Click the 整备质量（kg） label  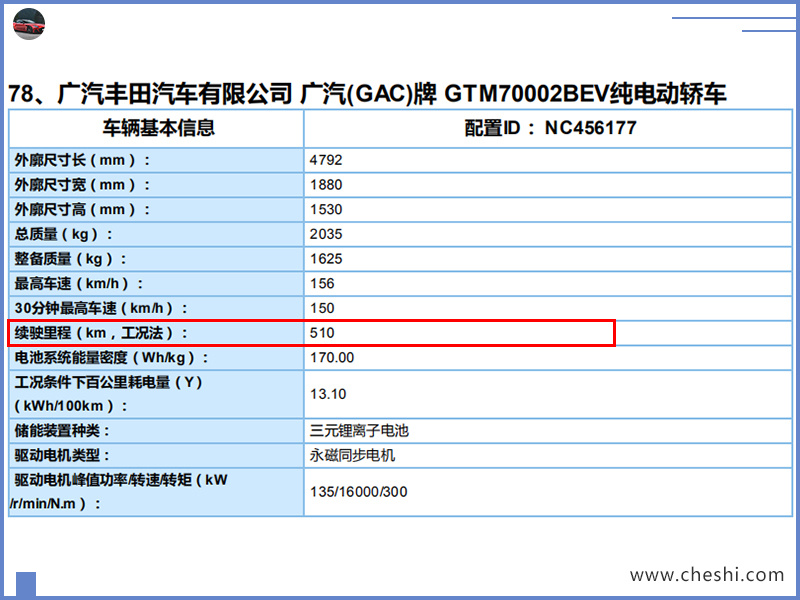(x=70, y=259)
